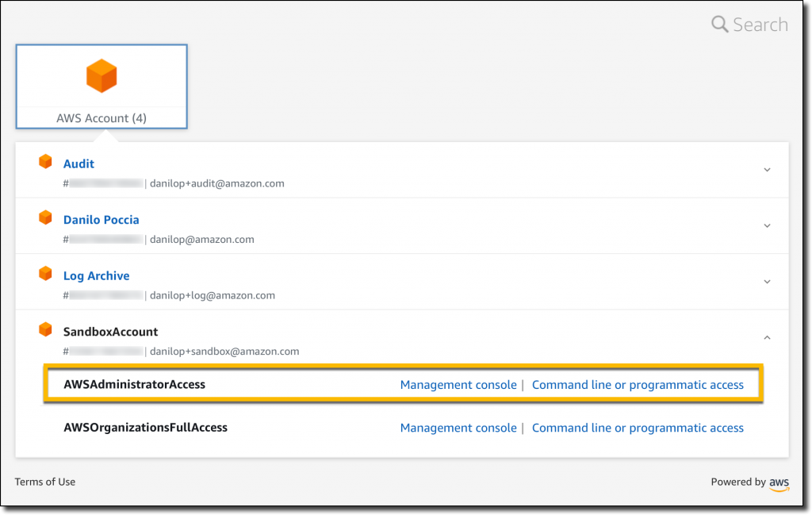The image size is (812, 515).
Task: Click the Powered by aws logo
Action: click(x=779, y=483)
